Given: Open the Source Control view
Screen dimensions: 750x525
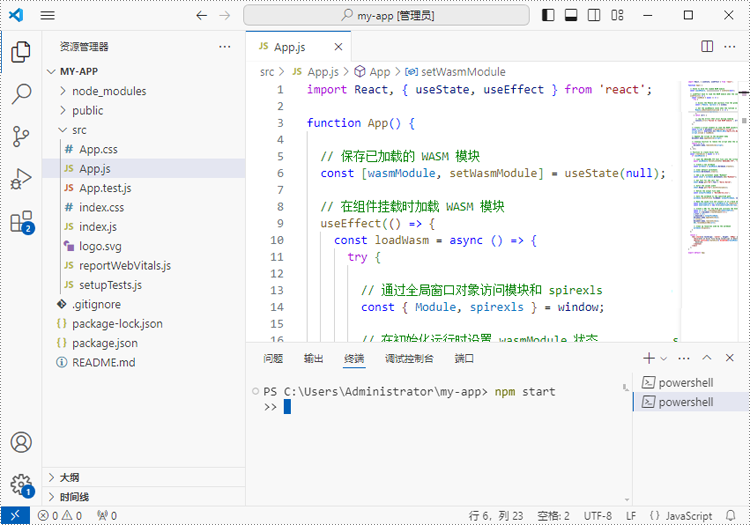Looking at the screenshot, I should click(21, 136).
